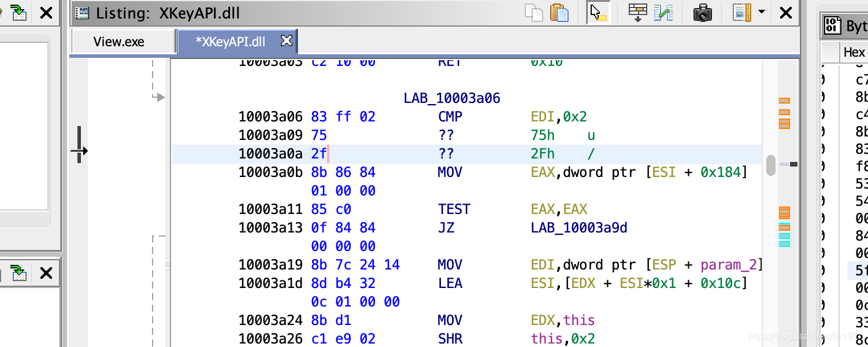Open the Edit Listing Fields icon
Image resolution: width=868 pixels, height=347 pixels.
tap(638, 13)
